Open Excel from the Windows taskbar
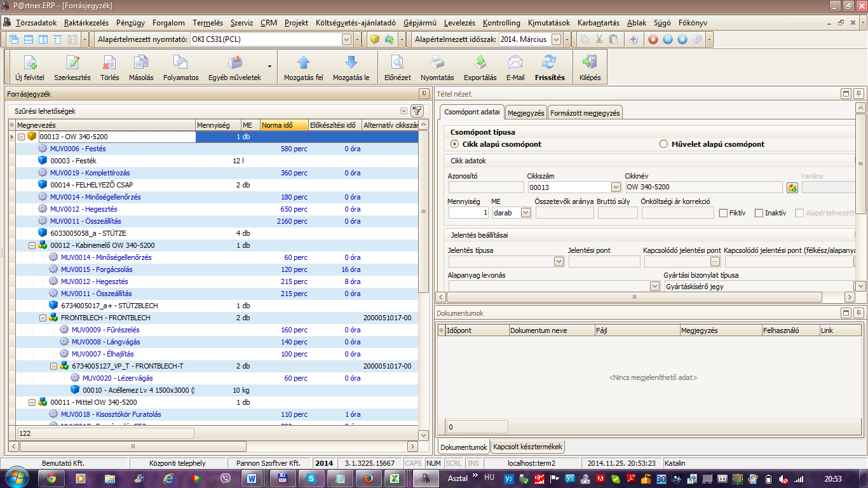Viewport: 868px width, 488px height. pos(394,478)
